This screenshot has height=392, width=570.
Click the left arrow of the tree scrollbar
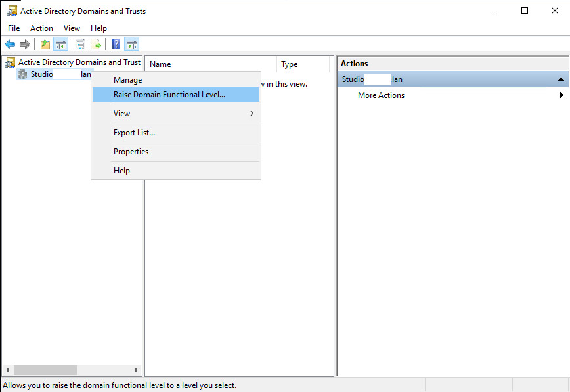click(x=8, y=370)
